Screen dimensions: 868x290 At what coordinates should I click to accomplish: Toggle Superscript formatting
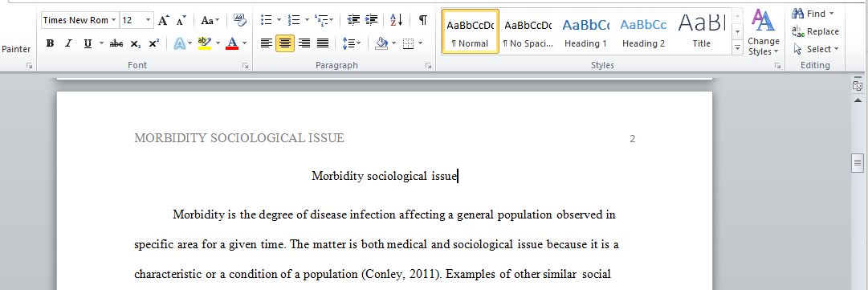[154, 43]
